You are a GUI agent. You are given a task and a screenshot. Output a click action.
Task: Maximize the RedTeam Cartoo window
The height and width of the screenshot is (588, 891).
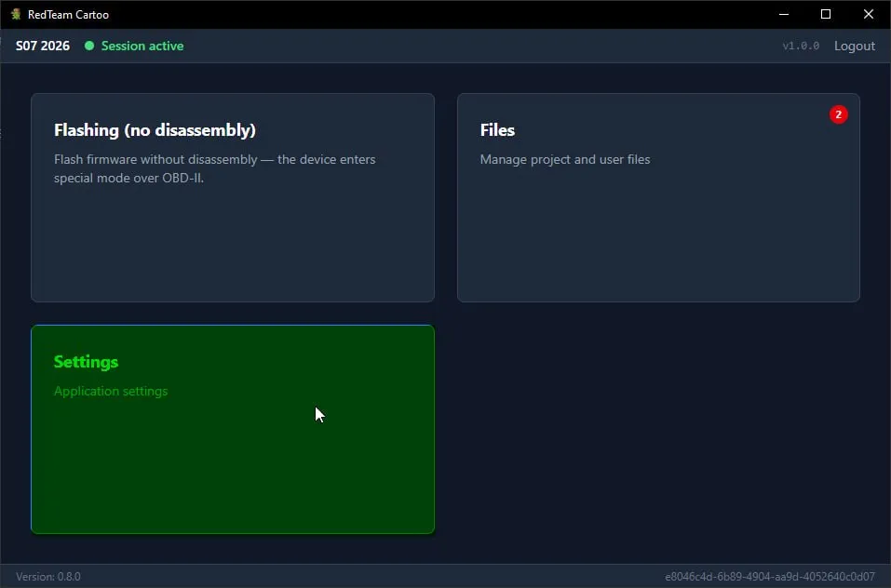[826, 14]
